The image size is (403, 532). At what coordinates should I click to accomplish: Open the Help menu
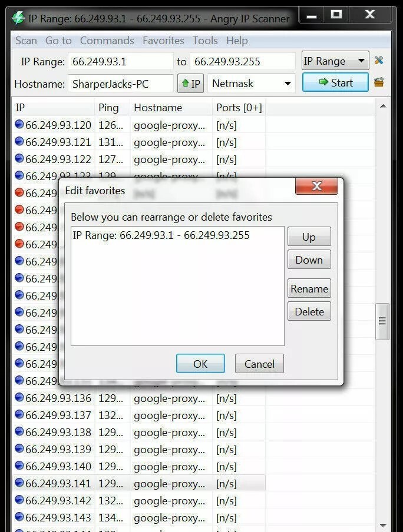[x=237, y=41]
